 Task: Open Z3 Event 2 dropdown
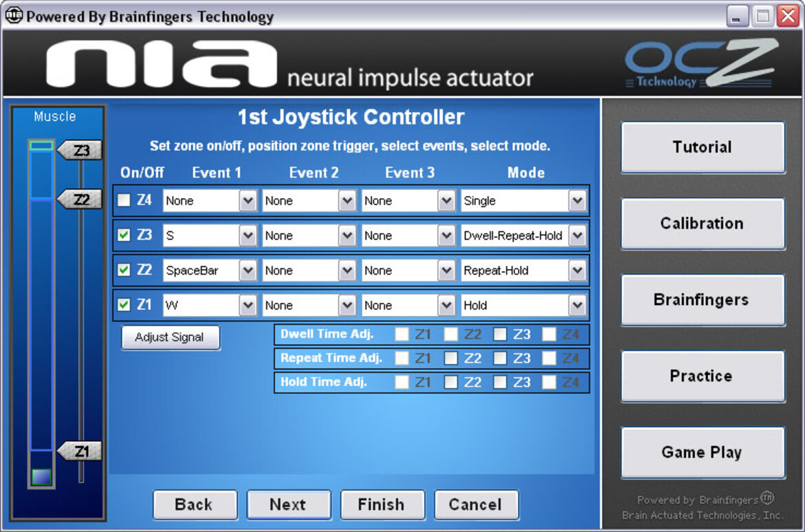309,235
